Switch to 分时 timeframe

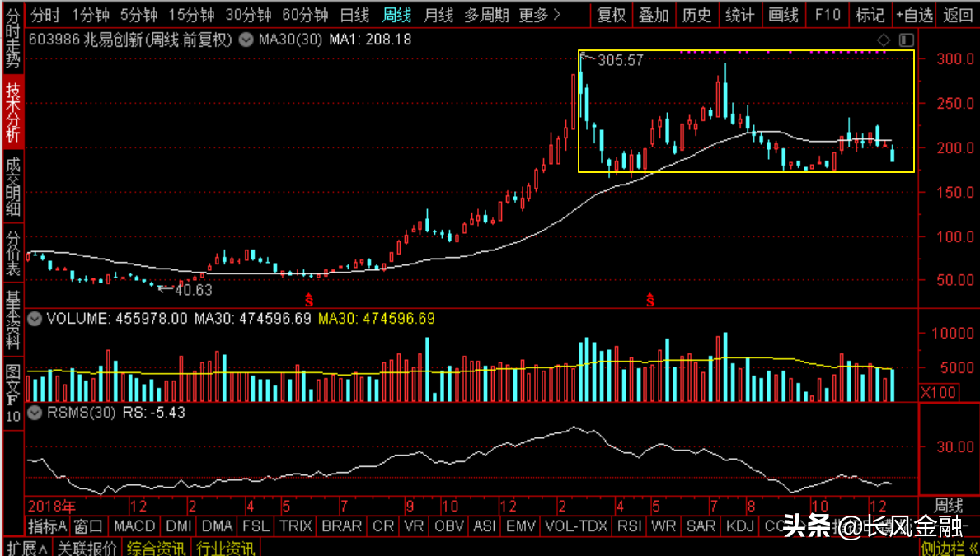click(x=45, y=14)
